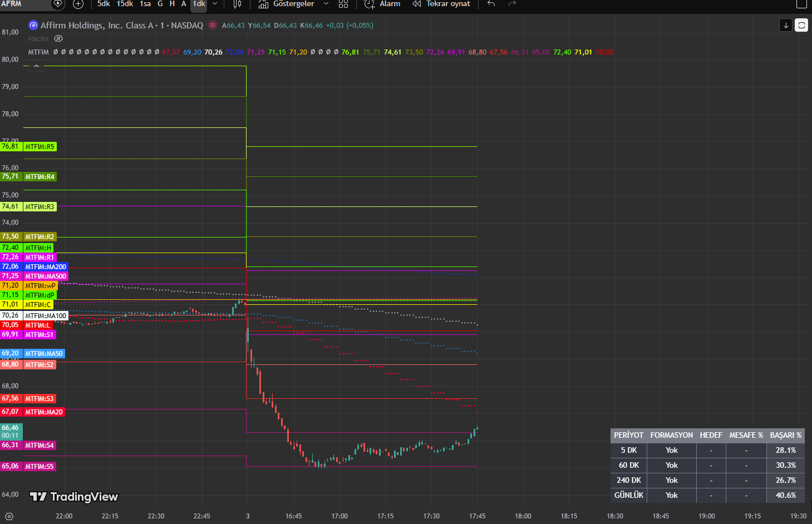Click the MTFIM:L price label
The image size is (812, 524).
37,325
